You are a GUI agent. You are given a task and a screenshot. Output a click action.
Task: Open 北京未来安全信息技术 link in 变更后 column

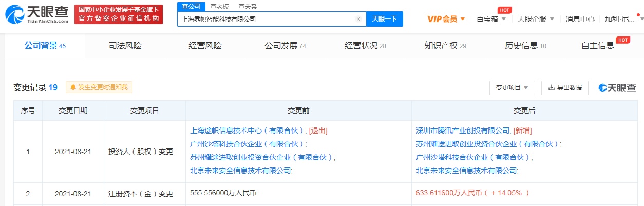tap(466, 171)
